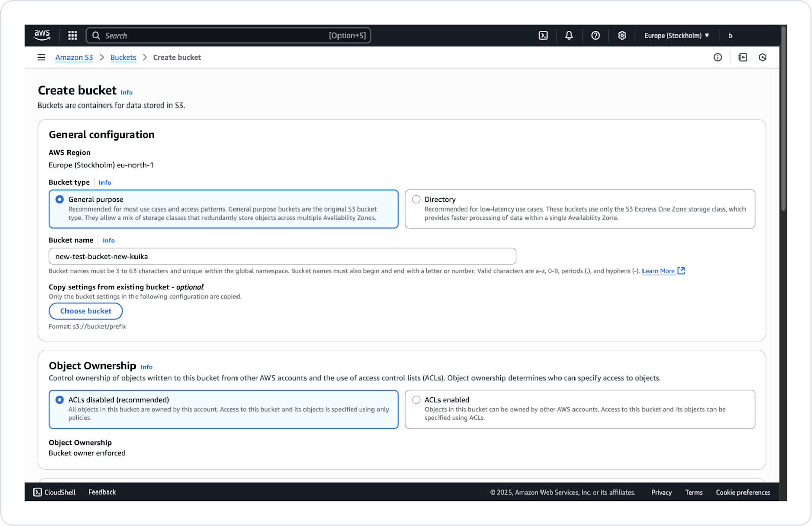The height and width of the screenshot is (526, 812).
Task: Click the Format: s3://bucket/prefix hint
Action: point(87,326)
